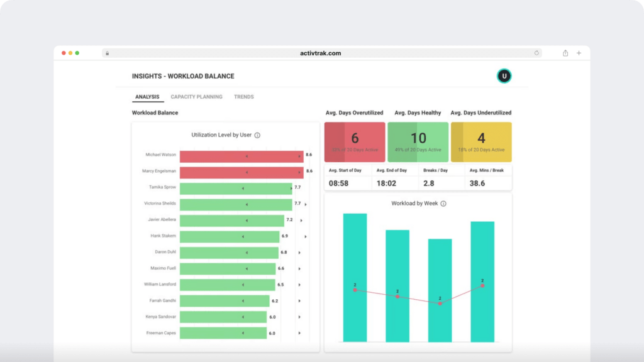The image size is (644, 362).
Task: Click the first teal Workload by Week bar
Action: pyautogui.click(x=355, y=277)
